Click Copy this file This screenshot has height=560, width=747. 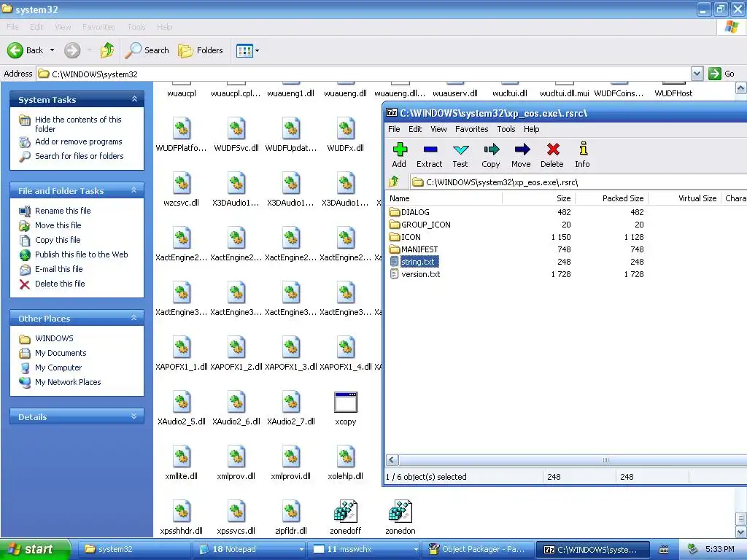[58, 240]
